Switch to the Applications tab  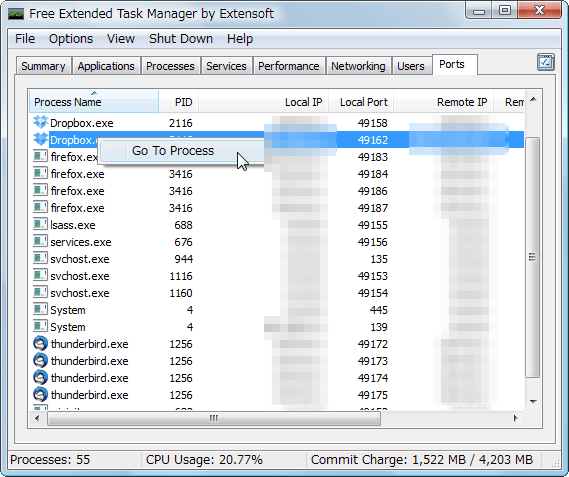(106, 66)
